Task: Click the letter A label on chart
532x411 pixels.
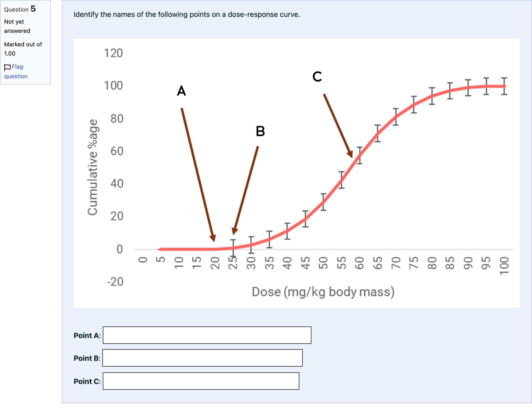Action: (x=182, y=91)
